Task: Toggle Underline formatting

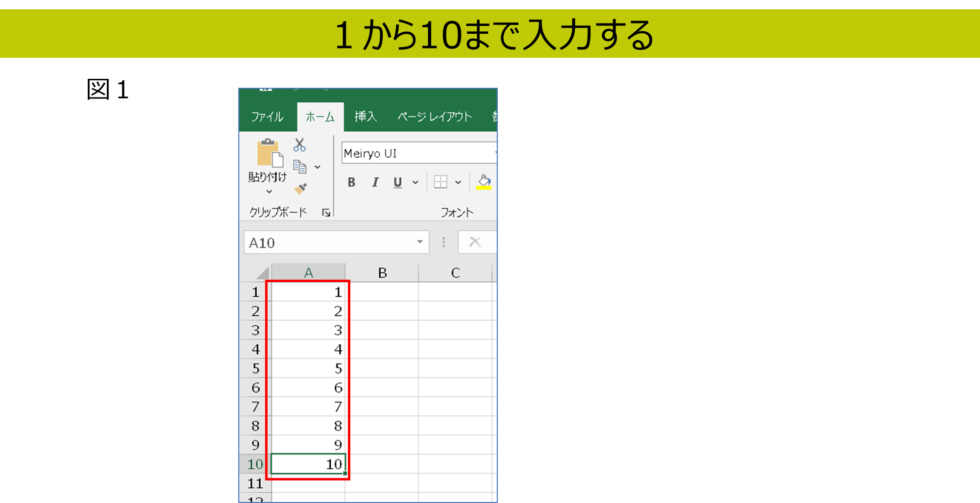Action: (x=397, y=182)
